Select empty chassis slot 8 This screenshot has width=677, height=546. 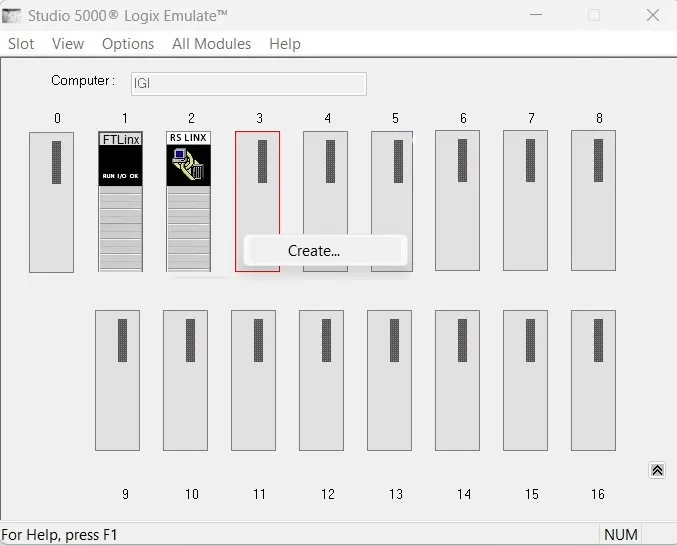pyautogui.click(x=594, y=201)
